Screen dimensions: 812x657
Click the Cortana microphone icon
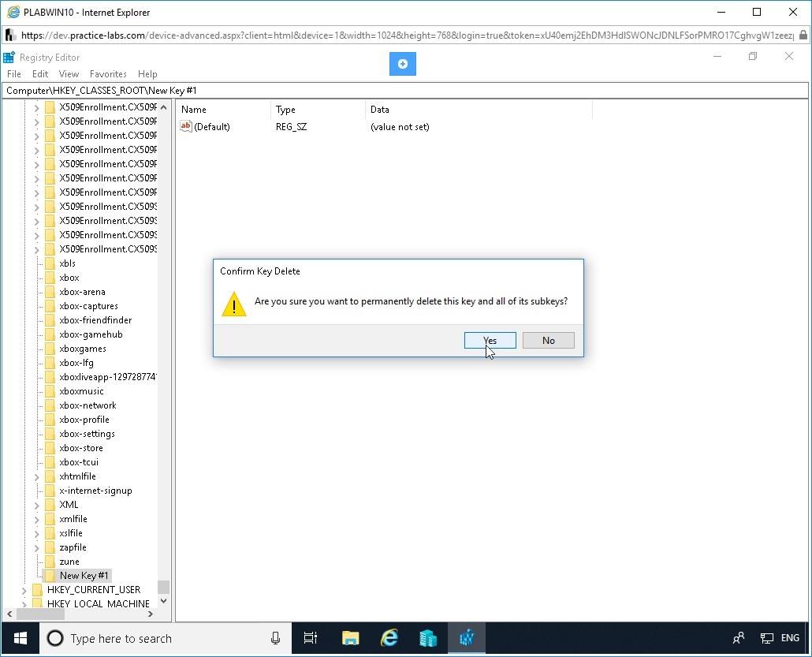275,638
